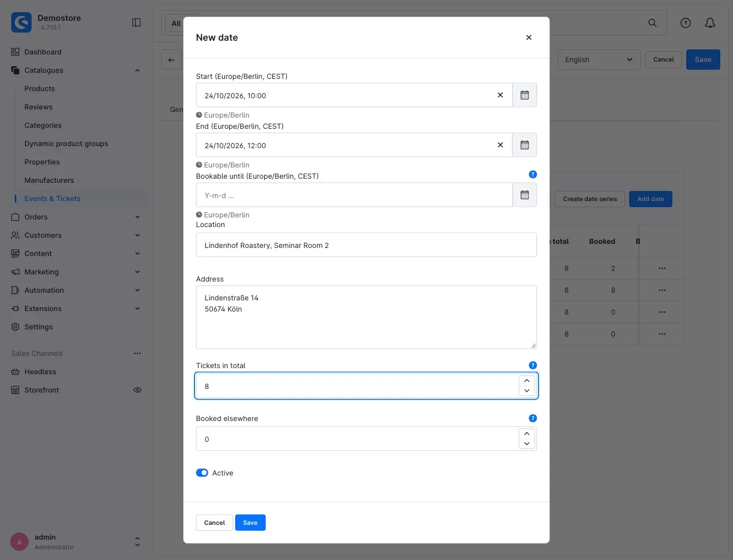This screenshot has height=560, width=733.
Task: Save the new date in dialog
Action: 250,523
